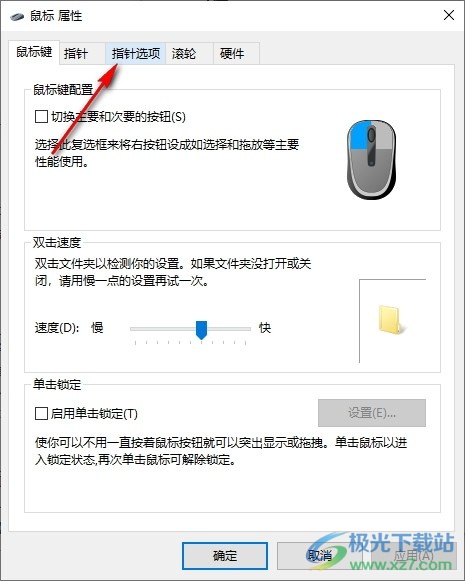The width and height of the screenshot is (465, 581).
Task: Click the yellow test folder icon
Action: click(391, 320)
